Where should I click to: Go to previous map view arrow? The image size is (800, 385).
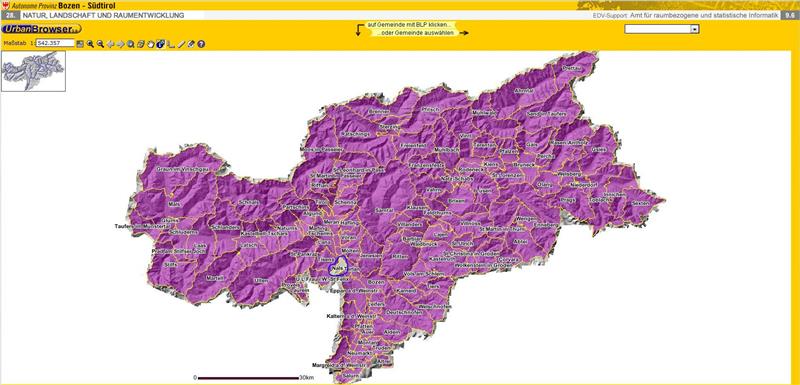pyautogui.click(x=110, y=44)
